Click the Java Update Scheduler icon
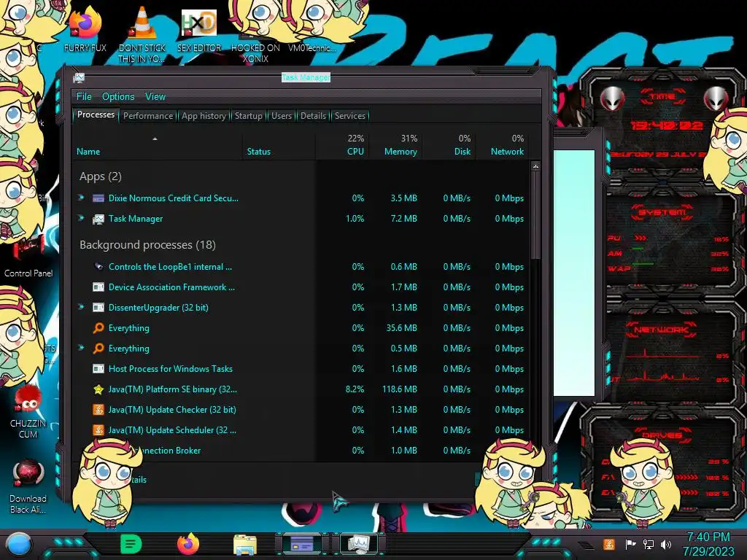Screen dimensions: 747x560 98,430
